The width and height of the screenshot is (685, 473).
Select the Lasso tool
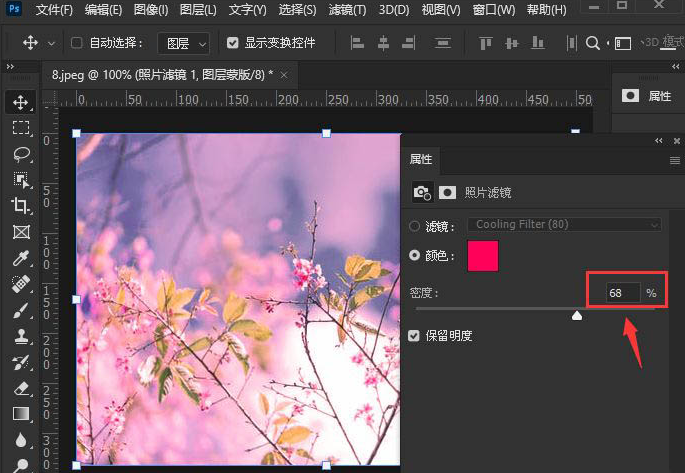[x=21, y=154]
